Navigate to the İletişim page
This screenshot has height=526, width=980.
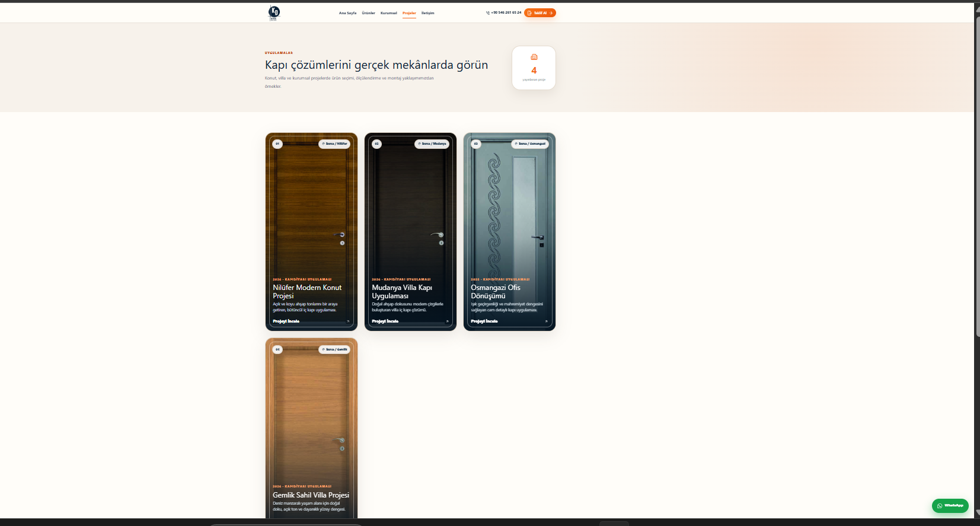point(428,13)
